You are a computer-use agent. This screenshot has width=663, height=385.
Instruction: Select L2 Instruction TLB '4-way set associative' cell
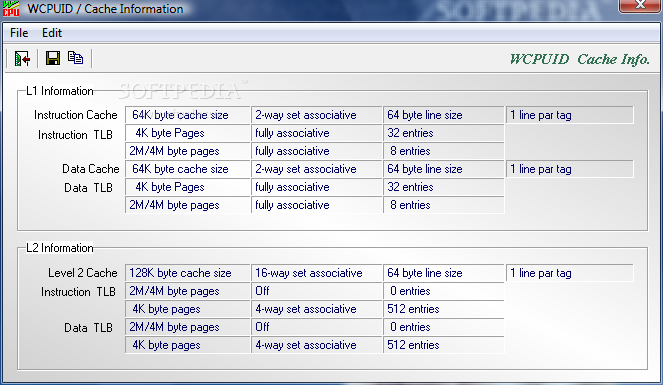coord(317,309)
